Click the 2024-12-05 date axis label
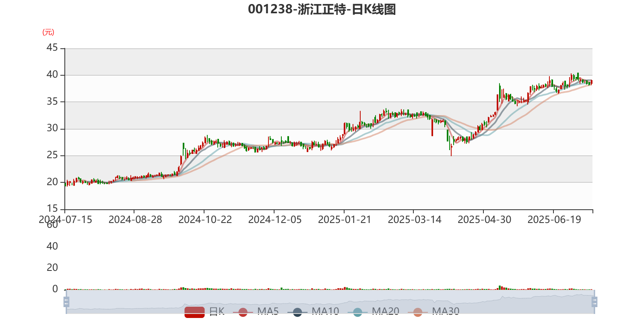Image resolution: width=644 pixels, height=322 pixels. point(275,220)
